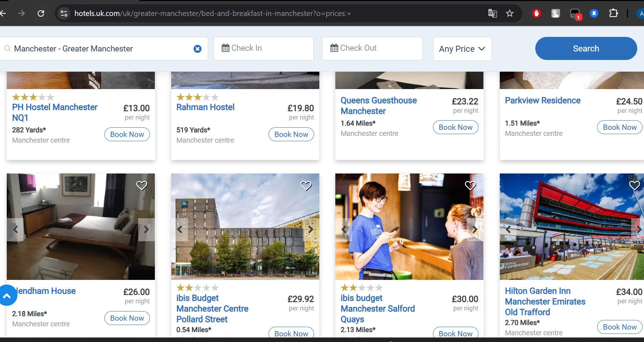Screen dimensions: 644x342
Task: Book Now for Hilton Garden Inn Emirates
Action: pyautogui.click(x=620, y=327)
